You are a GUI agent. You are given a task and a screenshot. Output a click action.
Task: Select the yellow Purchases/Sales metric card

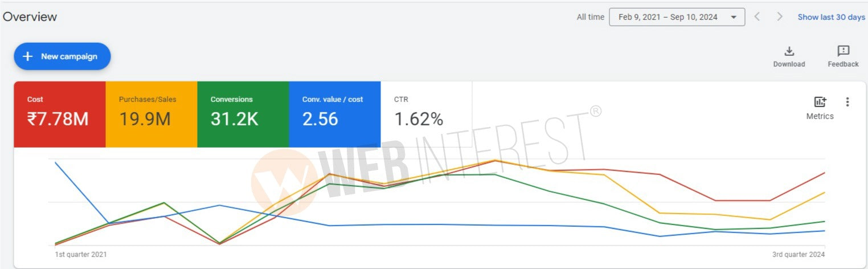pos(152,114)
